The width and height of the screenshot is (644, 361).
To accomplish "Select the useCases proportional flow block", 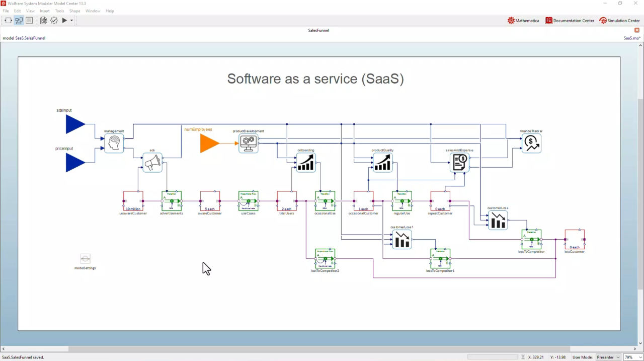I will pos(249,201).
